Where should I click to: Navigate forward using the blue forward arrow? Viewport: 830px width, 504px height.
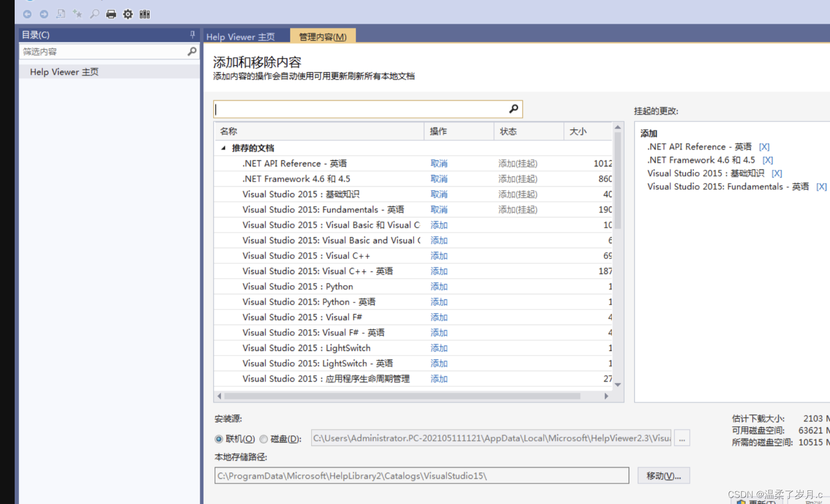43,14
